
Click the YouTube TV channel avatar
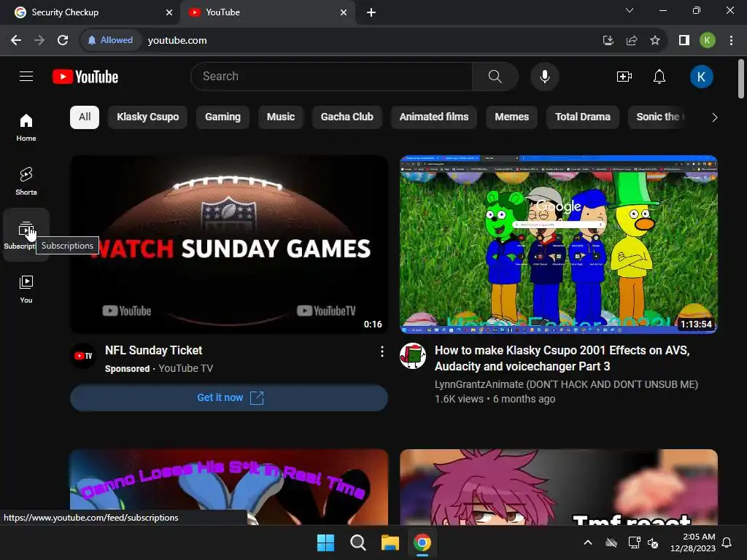tap(83, 356)
